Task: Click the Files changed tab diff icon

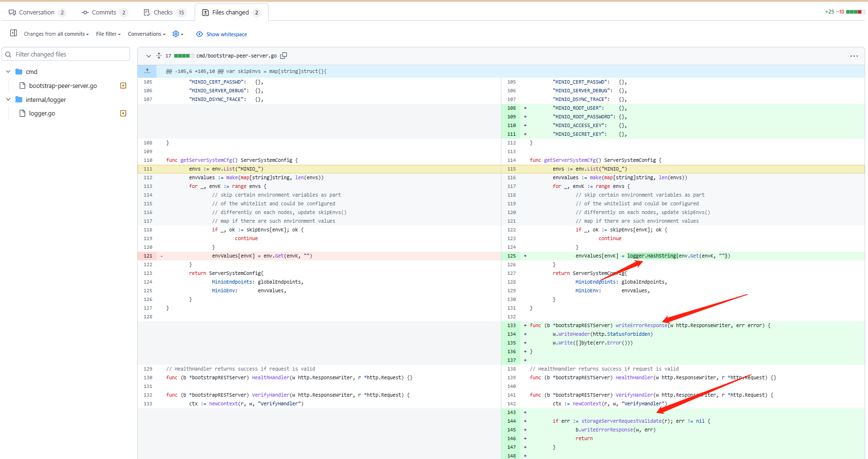Action: click(x=205, y=12)
